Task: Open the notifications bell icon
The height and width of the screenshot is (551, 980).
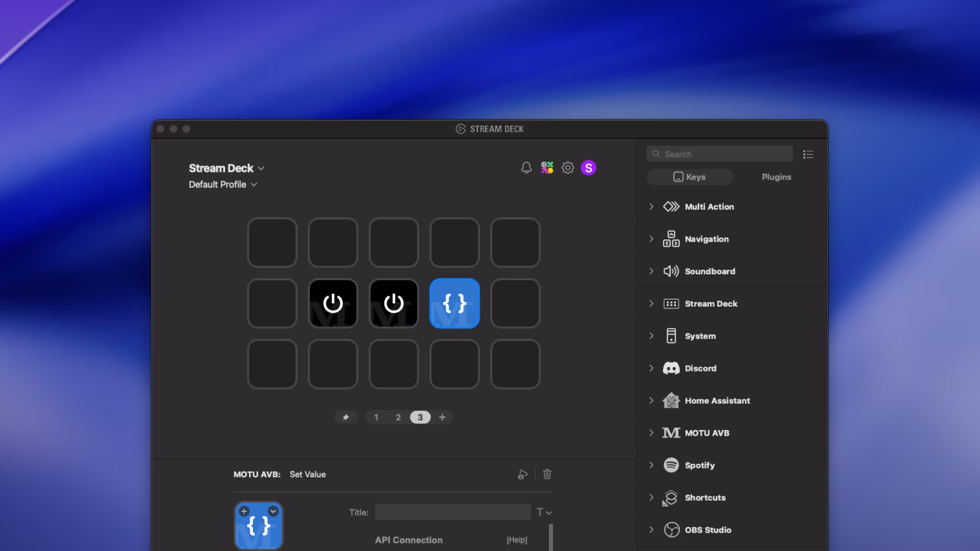Action: click(526, 168)
